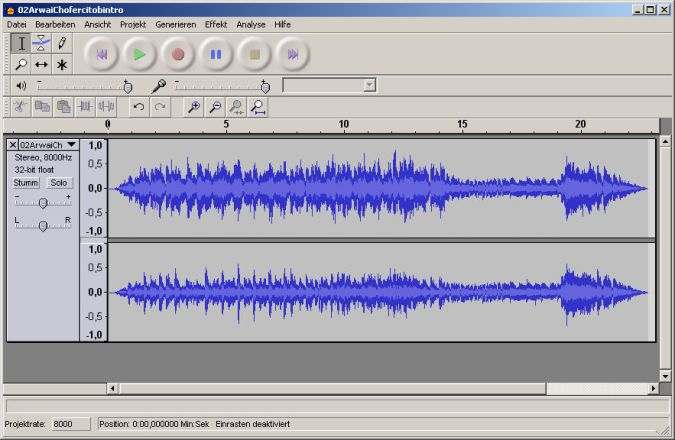Skip to end of track
This screenshot has height=440, width=675.
pos(293,54)
